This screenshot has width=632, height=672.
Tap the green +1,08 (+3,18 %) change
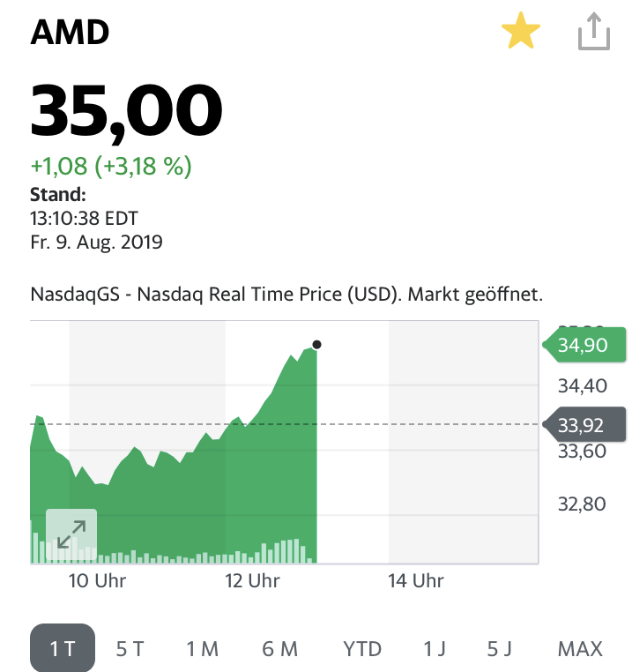click(x=111, y=165)
